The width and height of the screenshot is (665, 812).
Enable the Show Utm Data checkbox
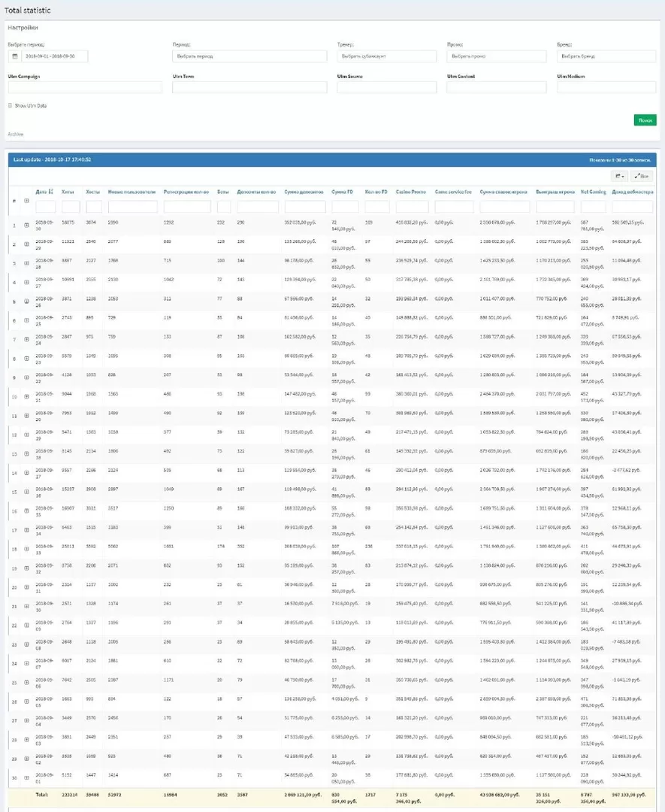pos(10,105)
